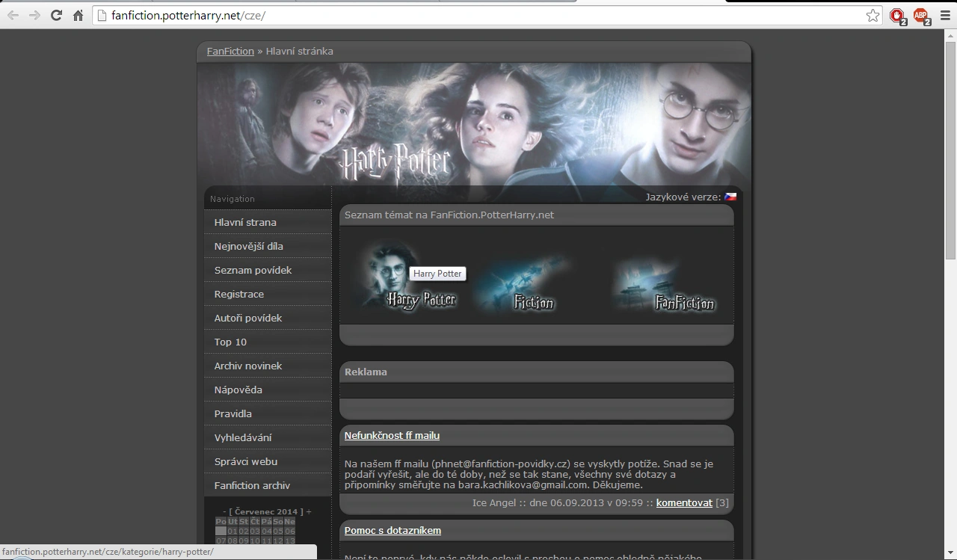Viewport: 957px width, 560px height.
Task: Click the Reklama section heading
Action: coord(366,372)
